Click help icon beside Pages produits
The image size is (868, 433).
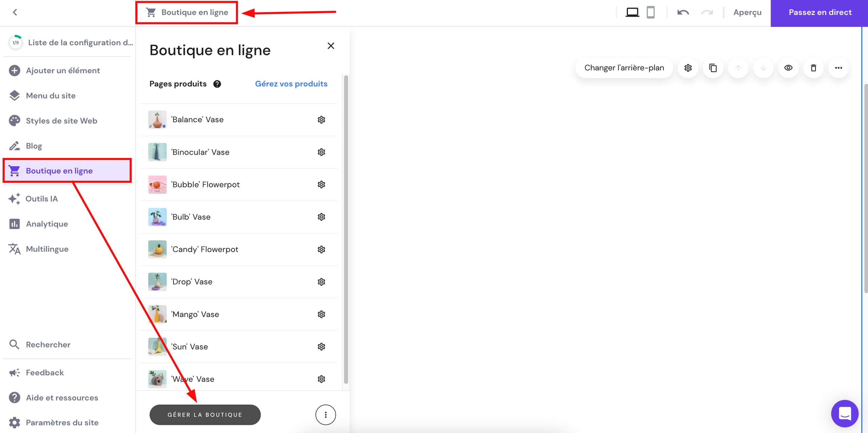click(x=217, y=84)
